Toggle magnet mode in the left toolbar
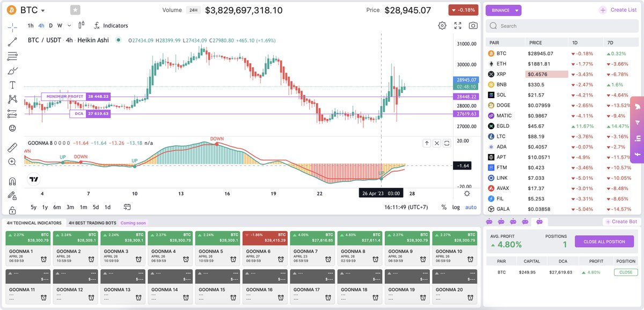Viewport: 644px width, 310px height. click(x=12, y=181)
